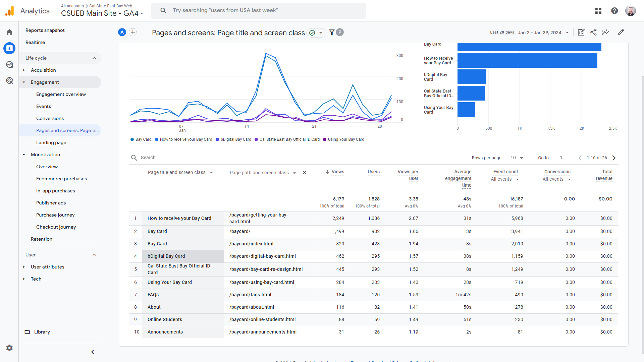
Task: Open Event count All events dropdown
Action: 505,179
